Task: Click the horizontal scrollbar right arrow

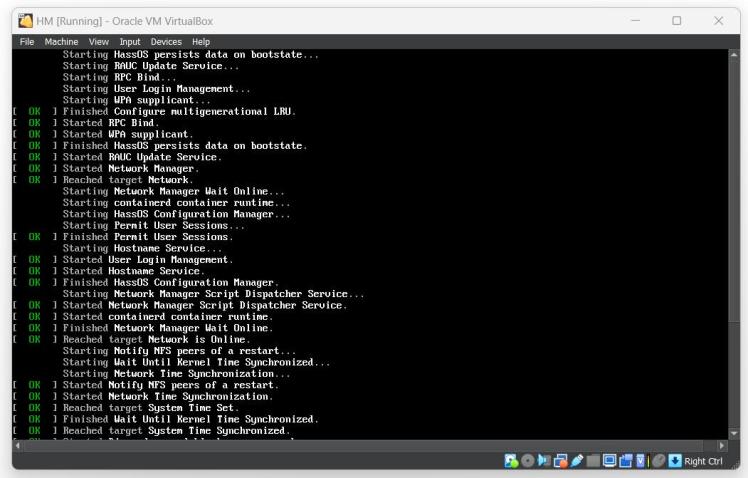Action: pyautogui.click(x=721, y=446)
